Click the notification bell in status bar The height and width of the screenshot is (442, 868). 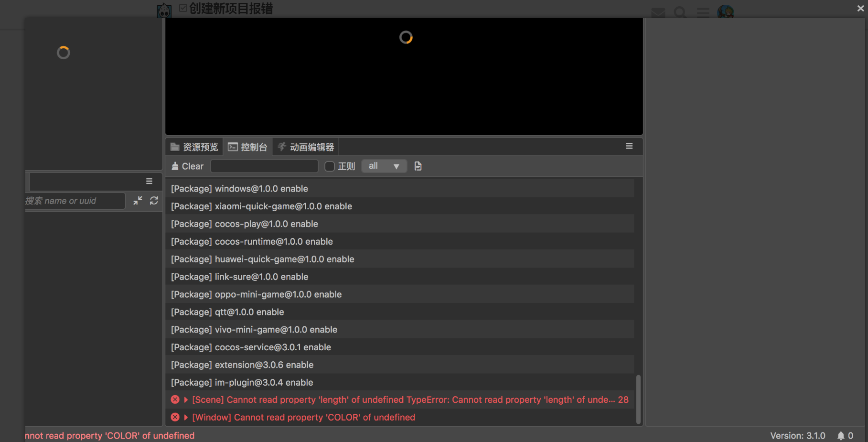[841, 436]
